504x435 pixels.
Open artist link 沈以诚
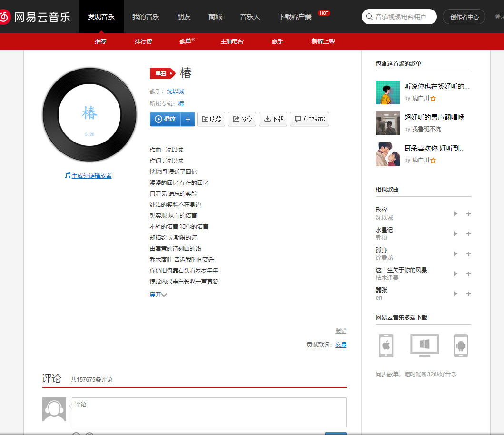click(176, 91)
